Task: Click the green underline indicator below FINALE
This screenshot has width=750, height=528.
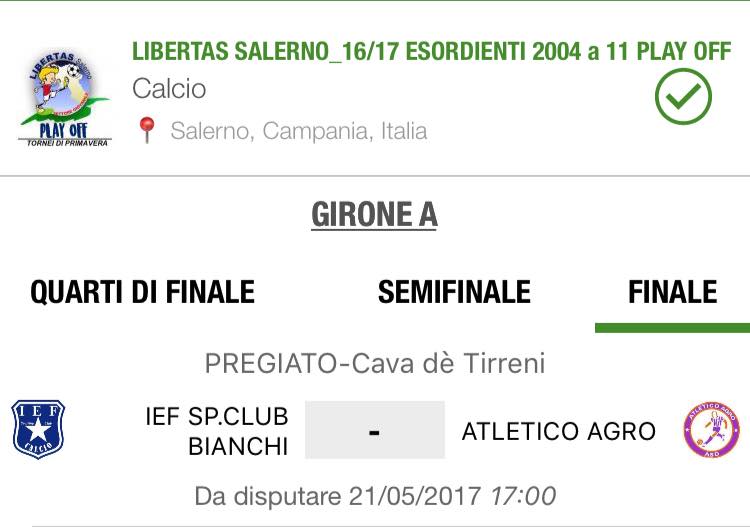Action: click(x=673, y=328)
